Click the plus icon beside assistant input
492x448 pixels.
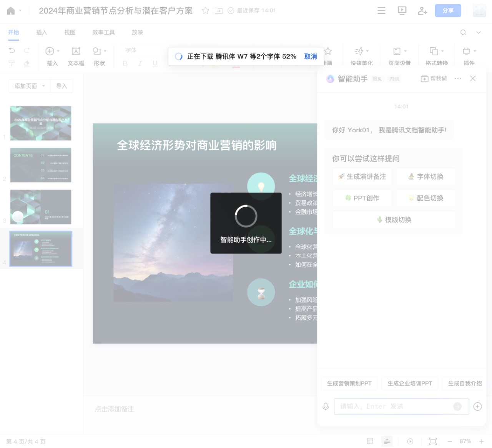[x=477, y=406]
